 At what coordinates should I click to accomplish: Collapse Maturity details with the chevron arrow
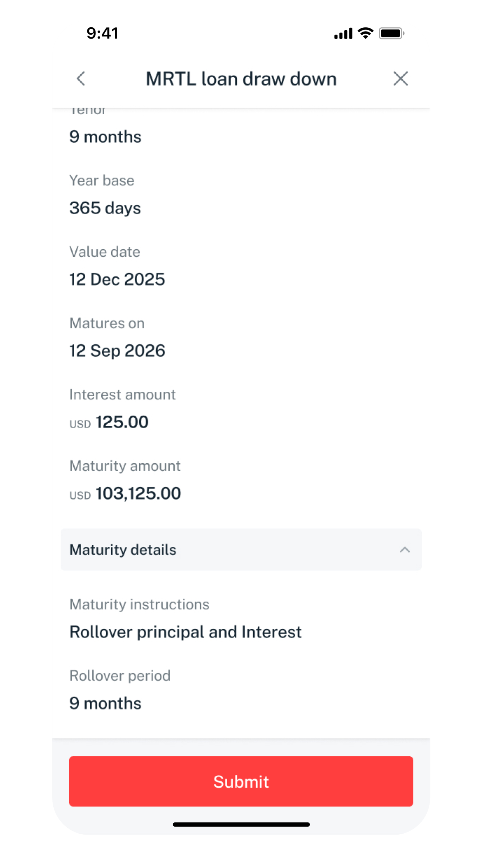coord(404,550)
